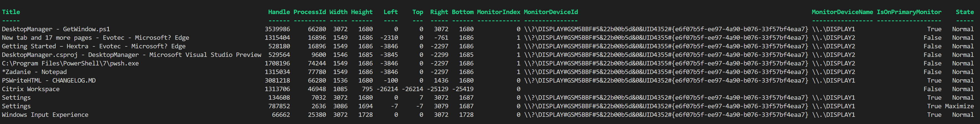Select DesktopManager.csproj Visual Studio Preview entry
Image resolution: width=980 pixels, height=124 pixels.
click(x=132, y=55)
